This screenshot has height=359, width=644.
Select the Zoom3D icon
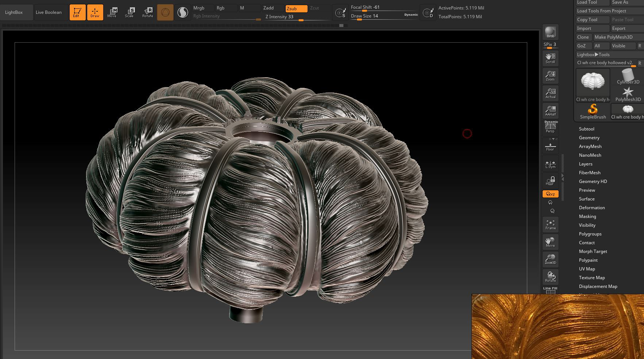[550, 259]
